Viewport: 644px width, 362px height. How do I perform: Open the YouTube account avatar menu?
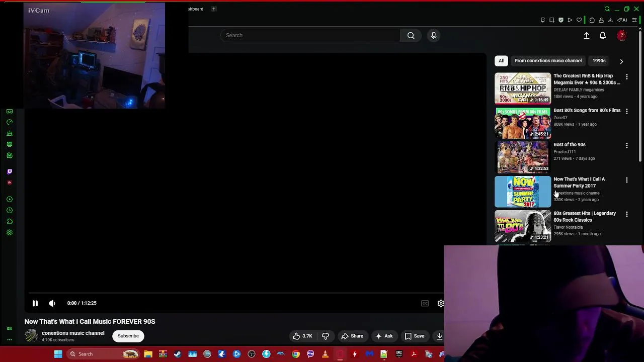[x=622, y=36]
